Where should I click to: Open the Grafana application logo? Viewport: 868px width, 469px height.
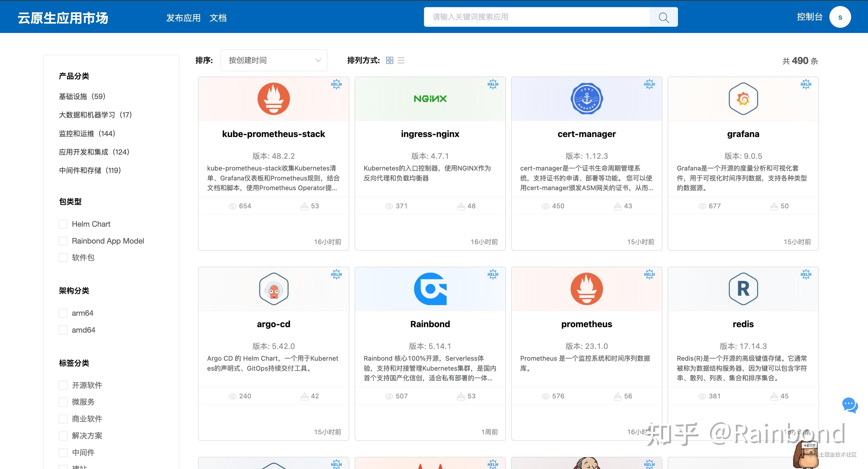coord(743,98)
